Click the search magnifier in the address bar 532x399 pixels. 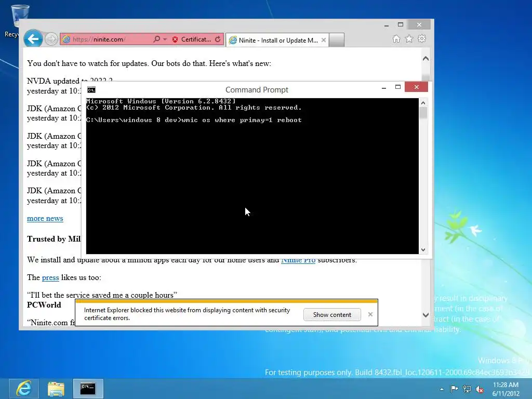pos(156,39)
